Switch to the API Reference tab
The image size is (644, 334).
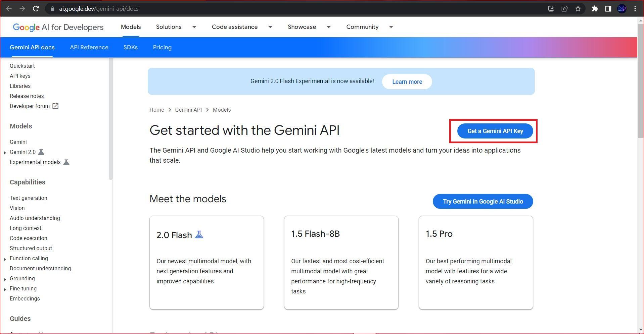pyautogui.click(x=89, y=47)
